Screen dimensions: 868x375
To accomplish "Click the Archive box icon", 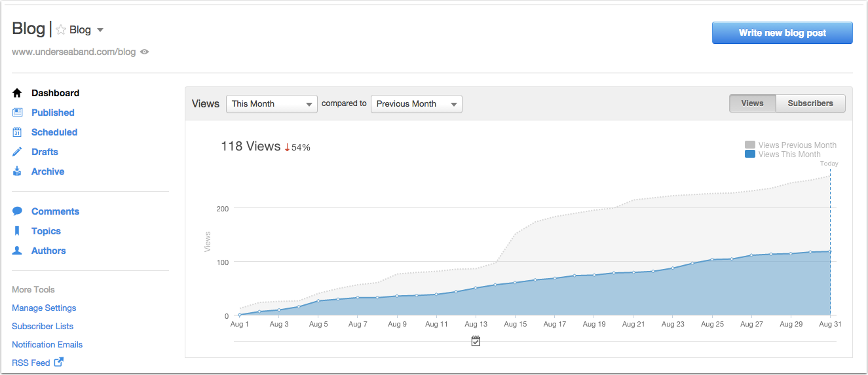I will [x=17, y=171].
